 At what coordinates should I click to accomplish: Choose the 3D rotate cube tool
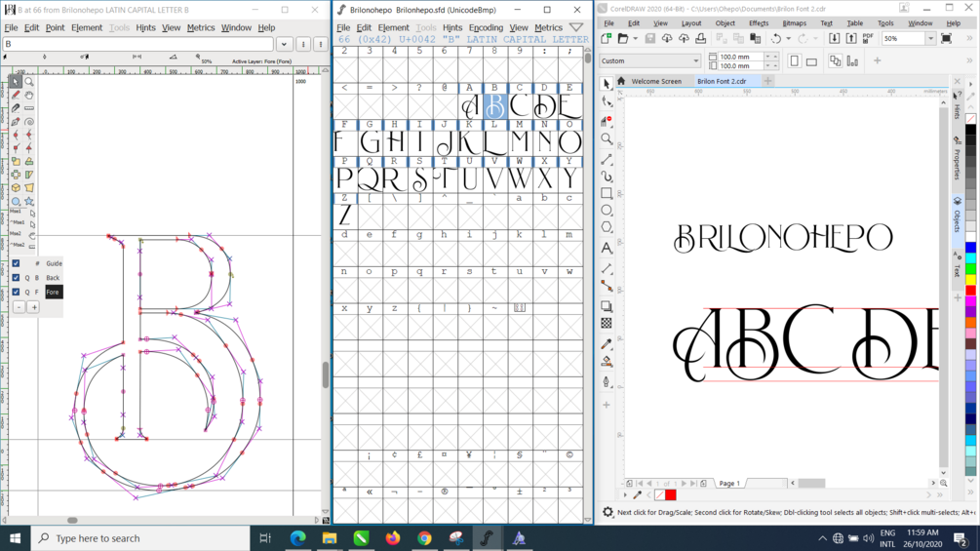point(16,187)
